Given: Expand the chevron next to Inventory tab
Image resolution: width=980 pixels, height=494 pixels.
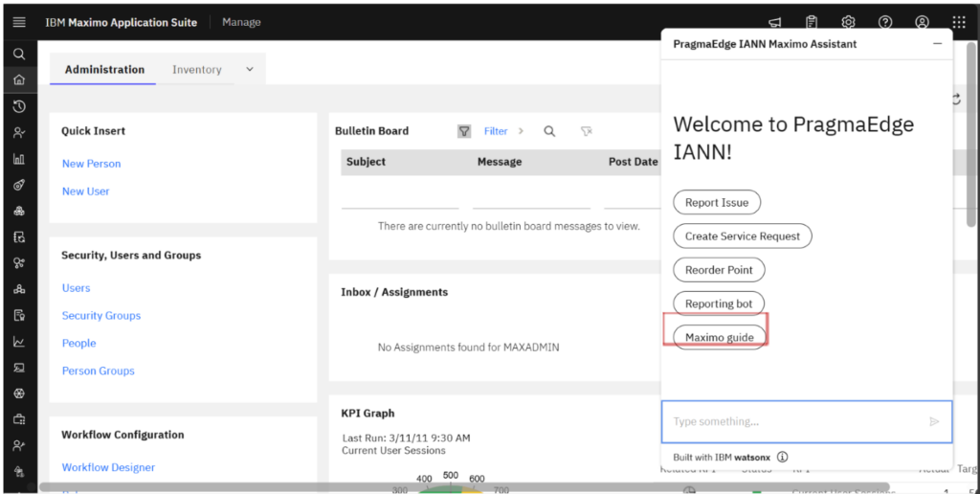Looking at the screenshot, I should (250, 70).
